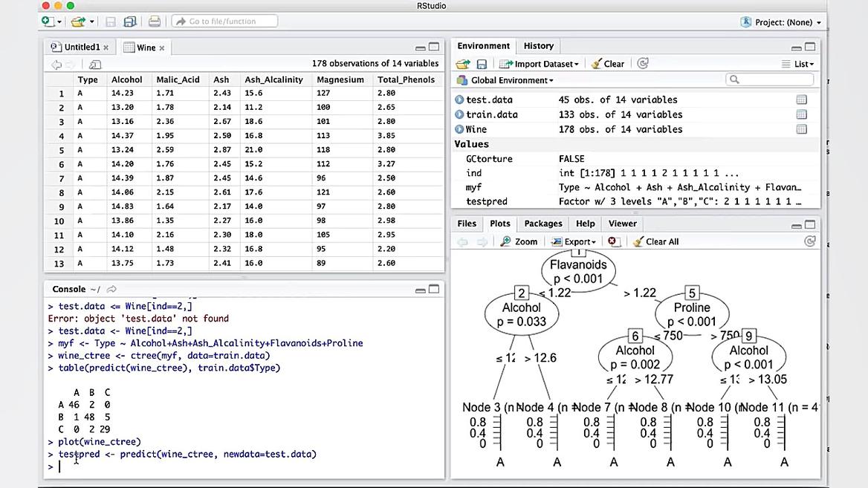868x488 pixels.
Task: Create a new file with the new document icon
Action: [x=45, y=22]
